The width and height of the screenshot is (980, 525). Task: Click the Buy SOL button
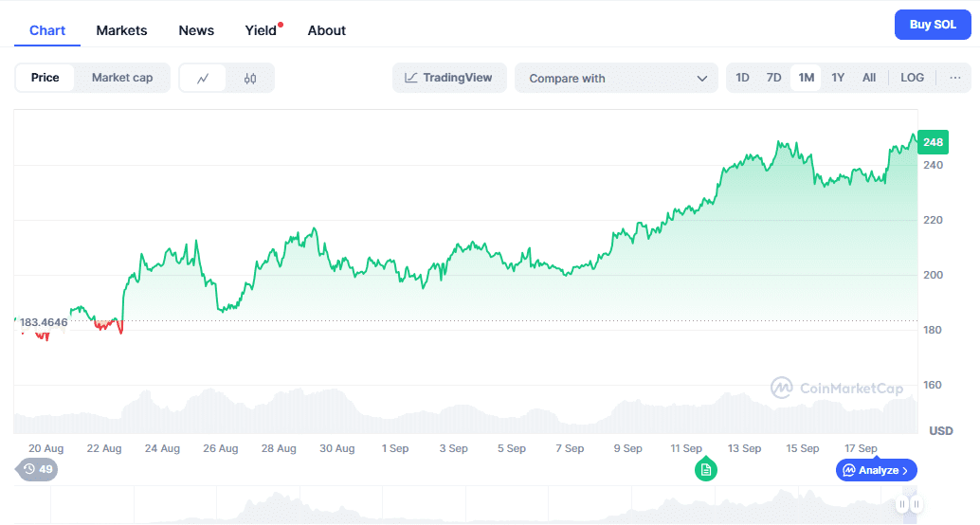[x=933, y=25]
